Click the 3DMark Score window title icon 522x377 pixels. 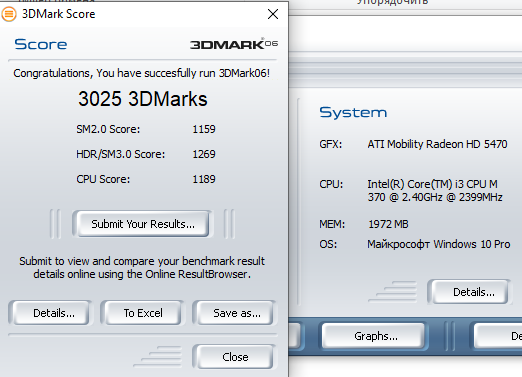9,14
